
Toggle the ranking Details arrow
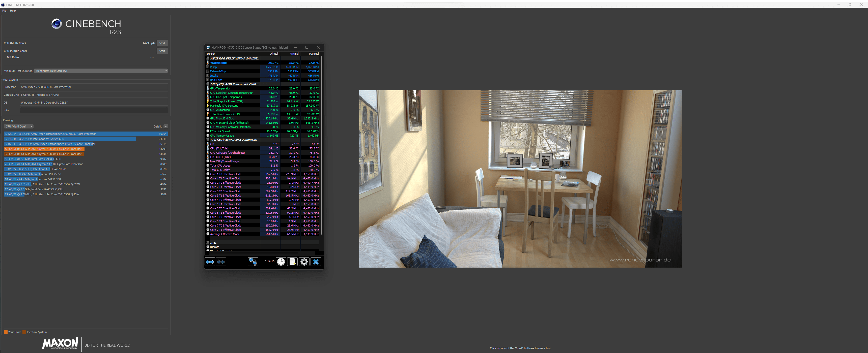(x=165, y=126)
